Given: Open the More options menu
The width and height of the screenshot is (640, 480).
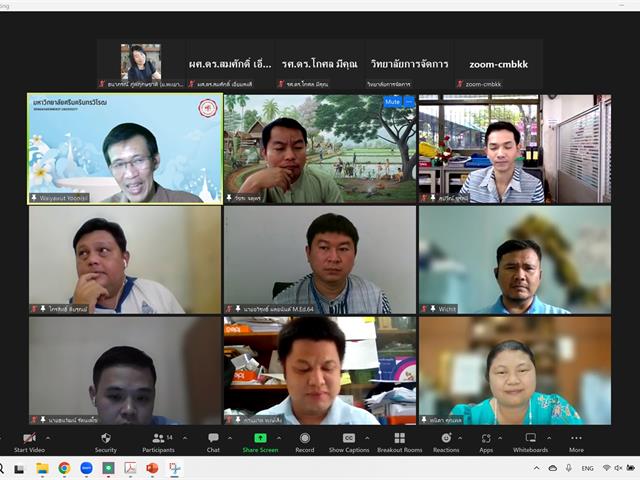Looking at the screenshot, I should (x=576, y=442).
